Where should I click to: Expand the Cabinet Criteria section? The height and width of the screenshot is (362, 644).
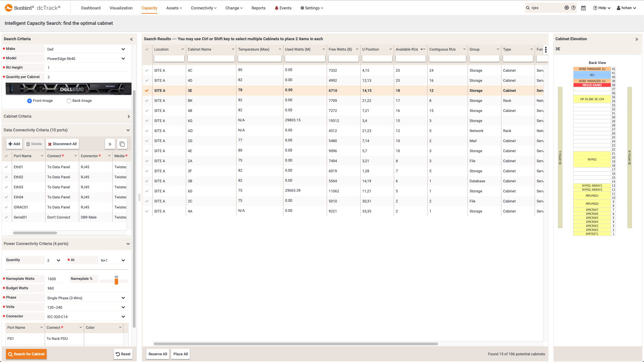click(x=129, y=116)
